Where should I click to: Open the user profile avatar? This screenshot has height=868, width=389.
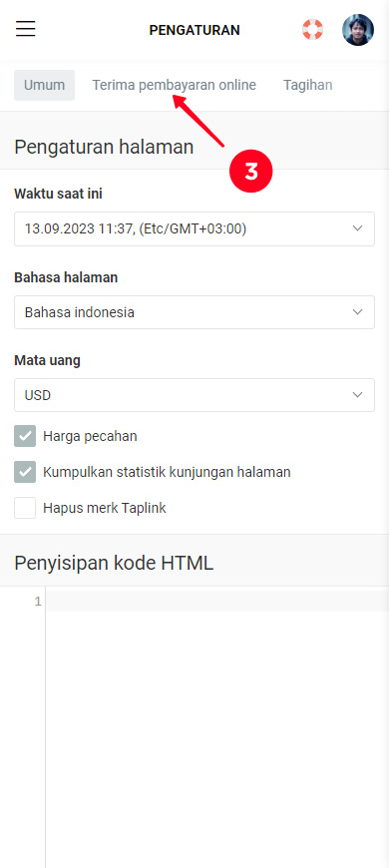pyautogui.click(x=358, y=29)
